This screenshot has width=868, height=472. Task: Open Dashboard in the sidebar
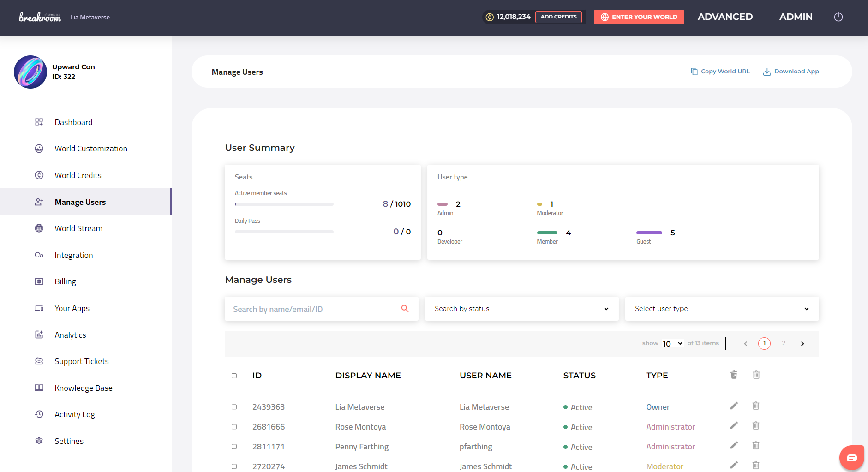(73, 122)
